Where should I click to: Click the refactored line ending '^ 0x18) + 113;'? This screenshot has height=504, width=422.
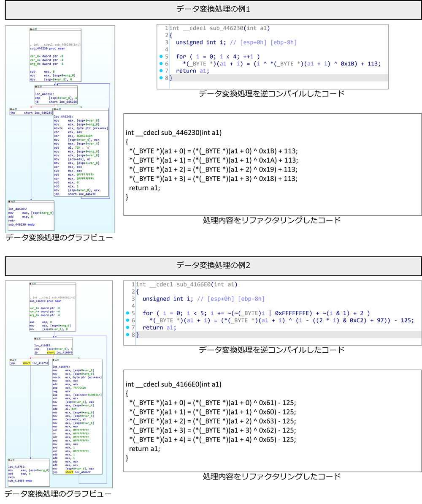click(x=213, y=178)
